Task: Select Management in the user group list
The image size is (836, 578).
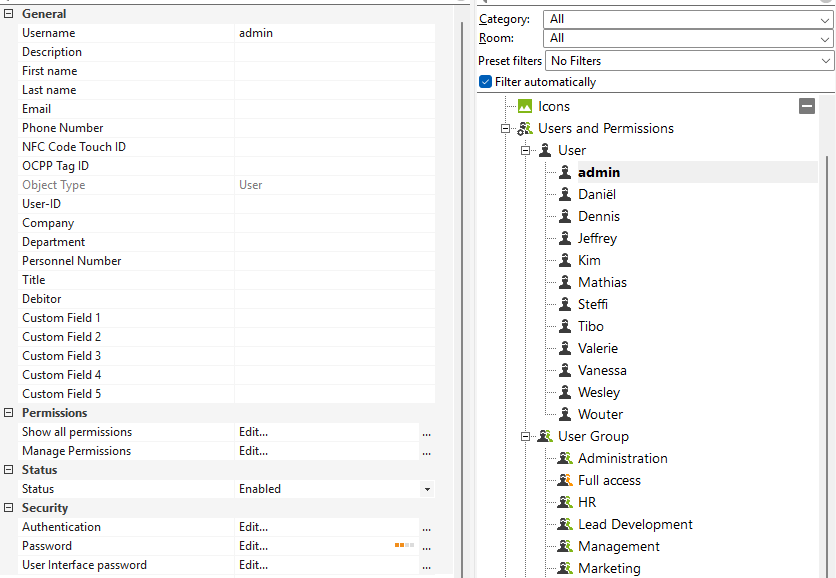Action: [x=618, y=546]
